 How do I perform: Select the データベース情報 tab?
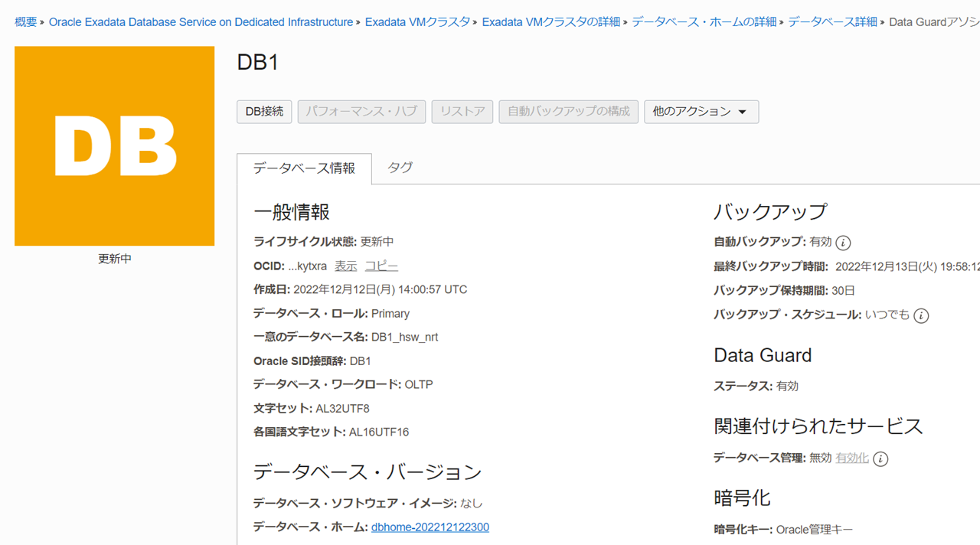point(304,168)
